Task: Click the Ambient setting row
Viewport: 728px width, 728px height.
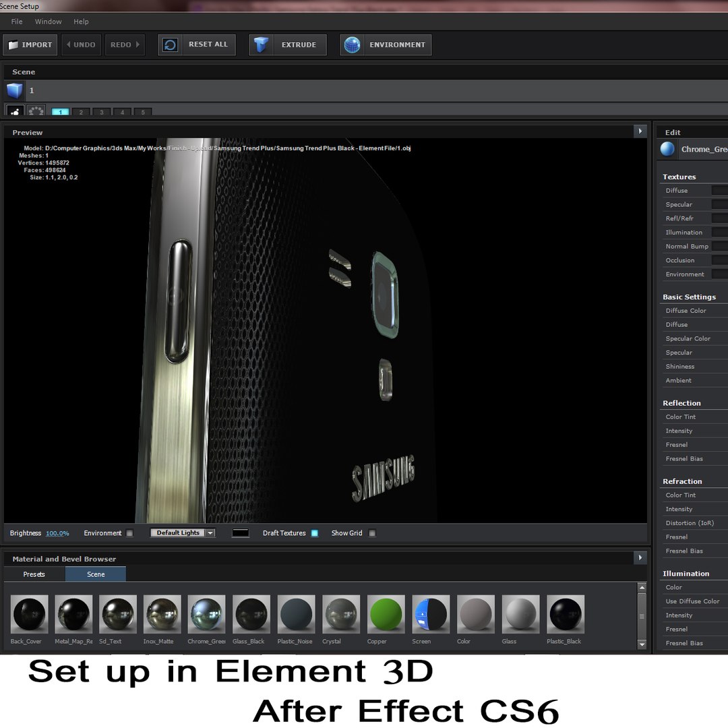Action: point(694,380)
